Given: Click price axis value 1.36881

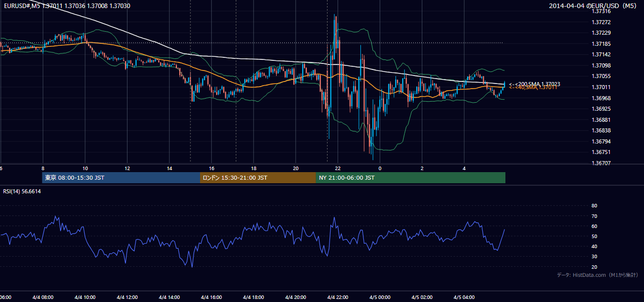Looking at the screenshot, I should [x=602, y=120].
